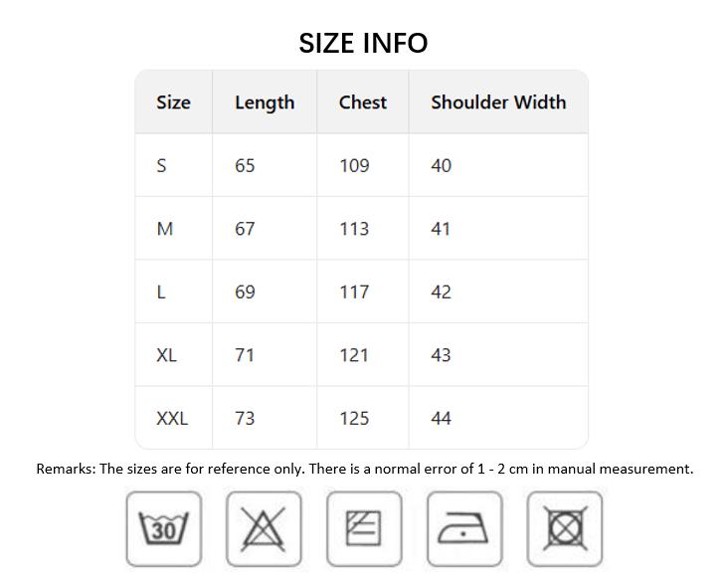
Task: Click the do not bleach icon
Action: [x=264, y=528]
